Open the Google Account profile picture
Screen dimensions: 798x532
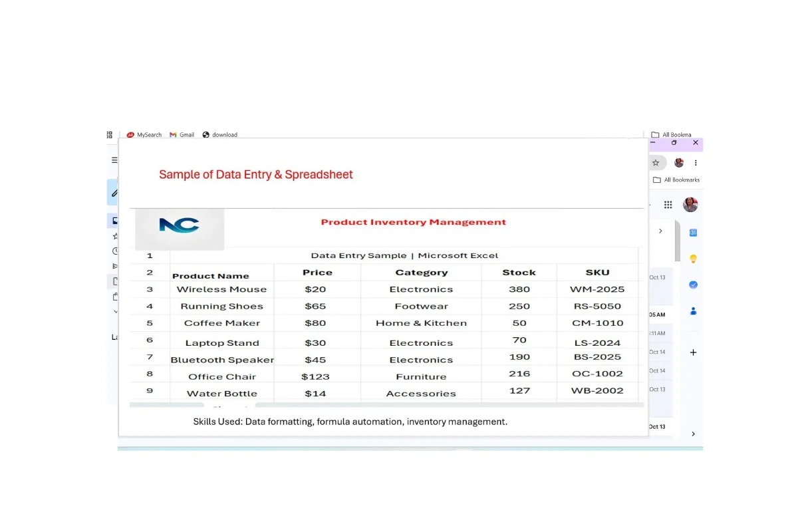click(x=690, y=205)
